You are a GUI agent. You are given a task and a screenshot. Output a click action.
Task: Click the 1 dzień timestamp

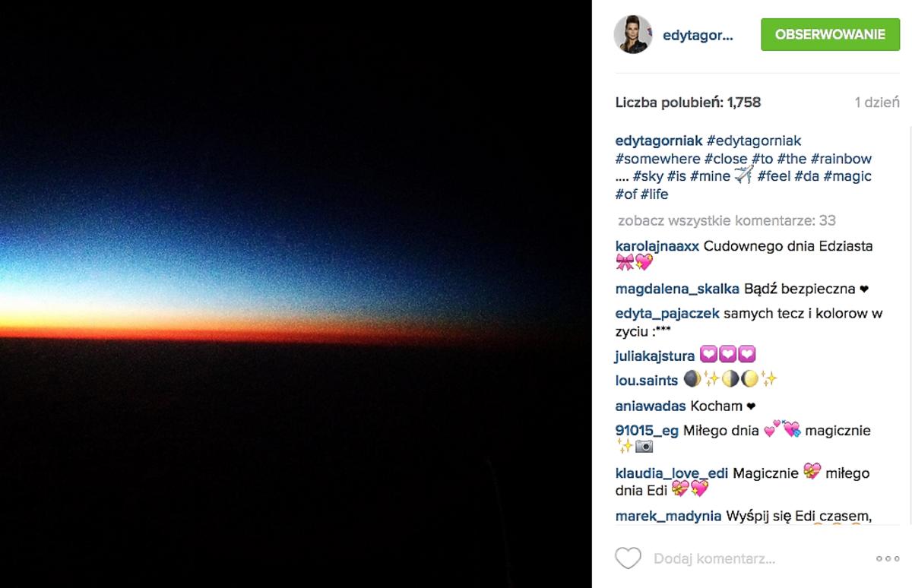877,103
